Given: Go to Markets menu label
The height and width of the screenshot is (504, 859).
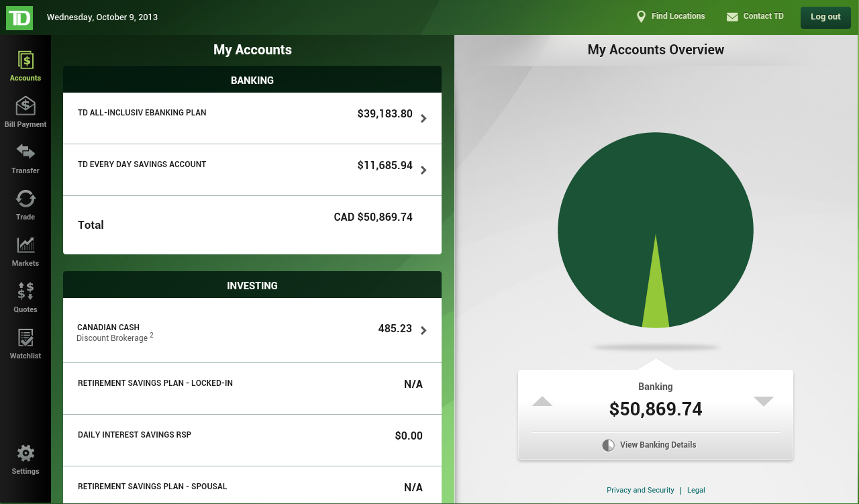Looking at the screenshot, I should [26, 263].
